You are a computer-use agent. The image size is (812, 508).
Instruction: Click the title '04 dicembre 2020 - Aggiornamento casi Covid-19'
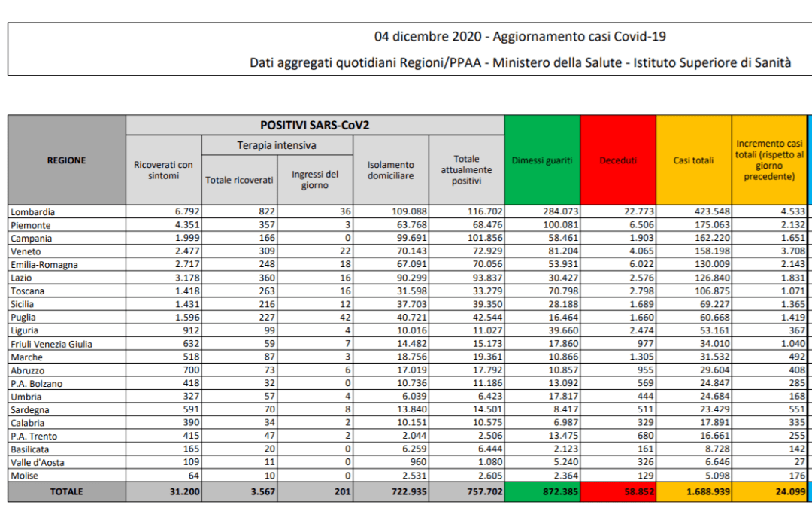(x=520, y=37)
